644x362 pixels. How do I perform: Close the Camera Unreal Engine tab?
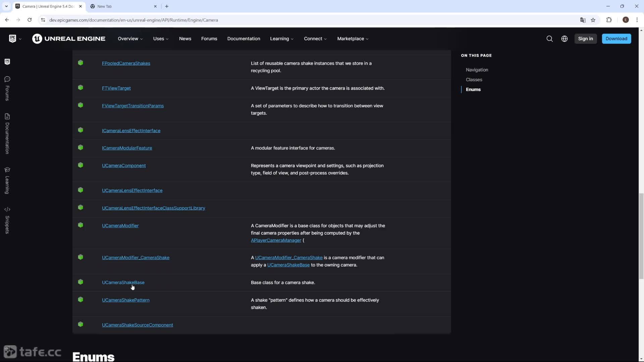(x=80, y=6)
